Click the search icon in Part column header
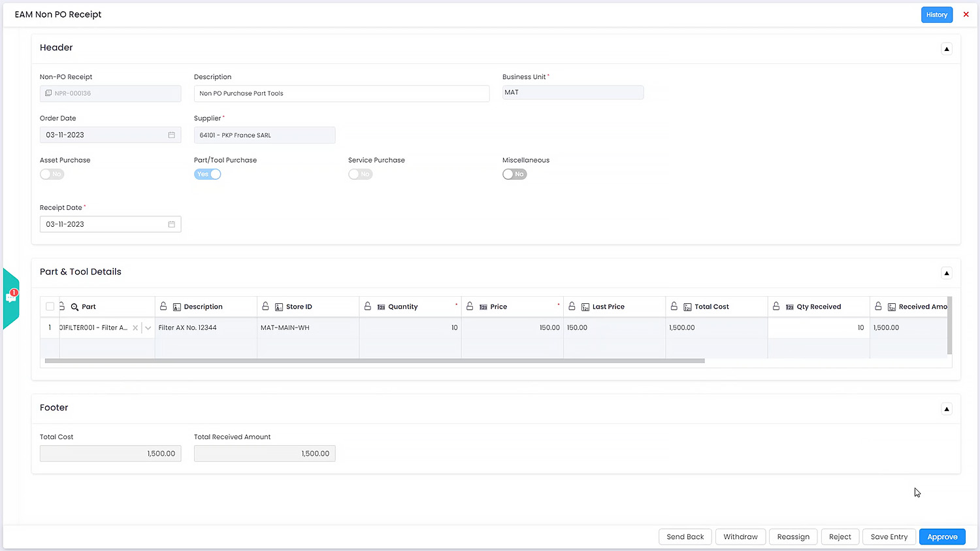This screenshot has height=551, width=980. [74, 307]
